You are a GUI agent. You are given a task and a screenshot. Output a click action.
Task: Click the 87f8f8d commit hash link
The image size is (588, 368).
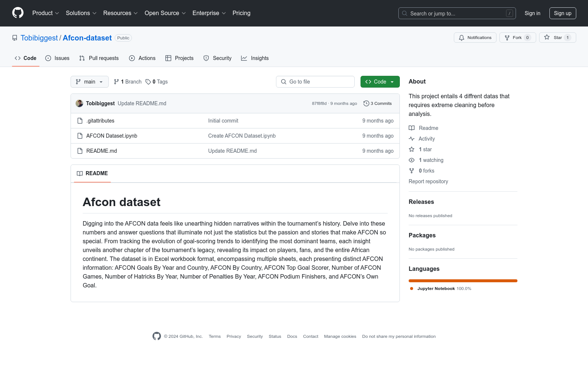point(319,103)
